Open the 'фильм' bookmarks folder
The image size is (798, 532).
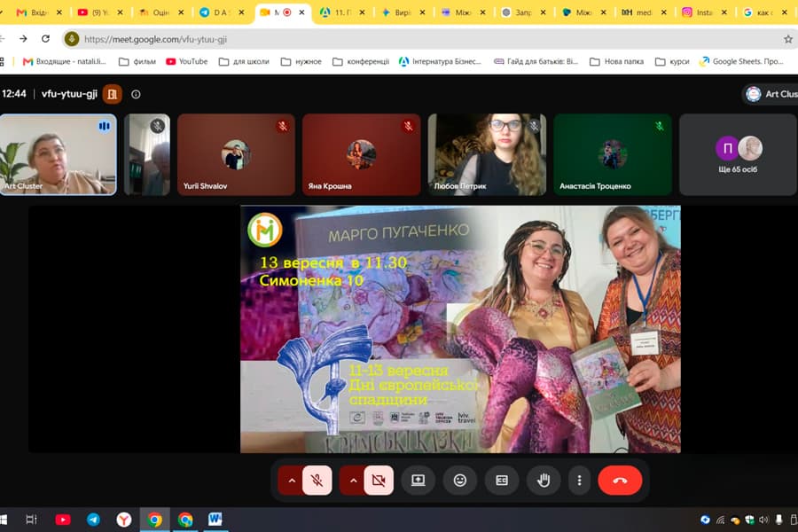[137, 61]
